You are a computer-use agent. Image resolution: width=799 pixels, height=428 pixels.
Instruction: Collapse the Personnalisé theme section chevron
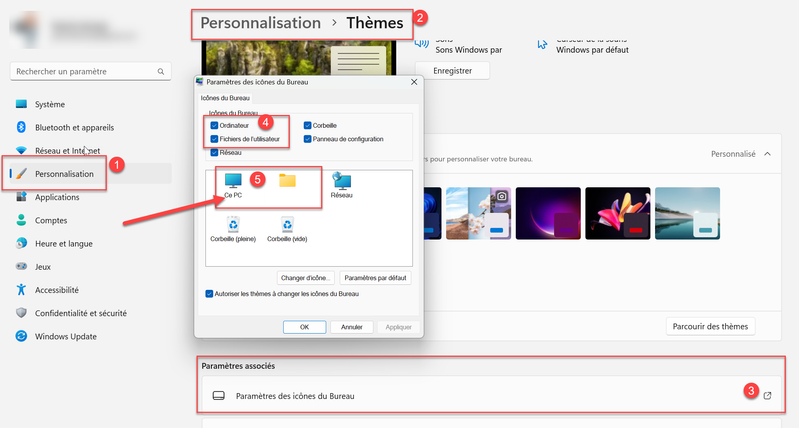coord(767,154)
